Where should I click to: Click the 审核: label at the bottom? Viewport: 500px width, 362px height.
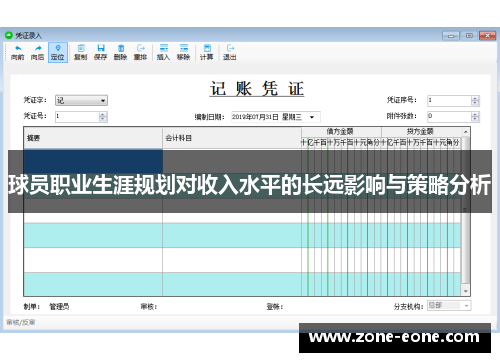point(149,307)
